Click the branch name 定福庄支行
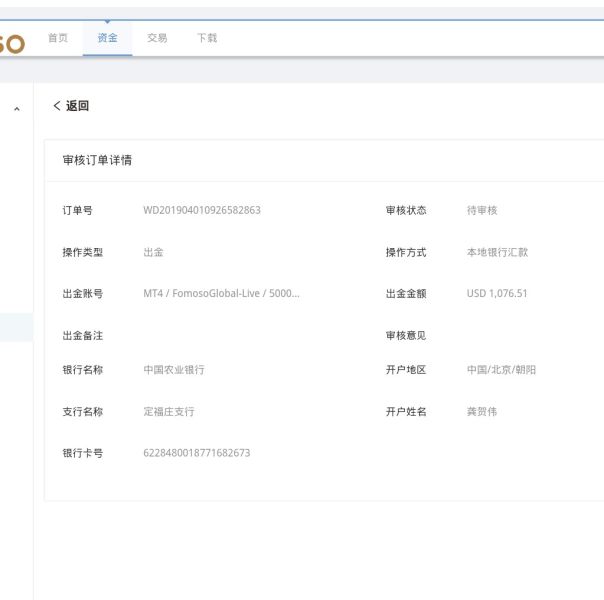This screenshot has height=600, width=604. (169, 412)
